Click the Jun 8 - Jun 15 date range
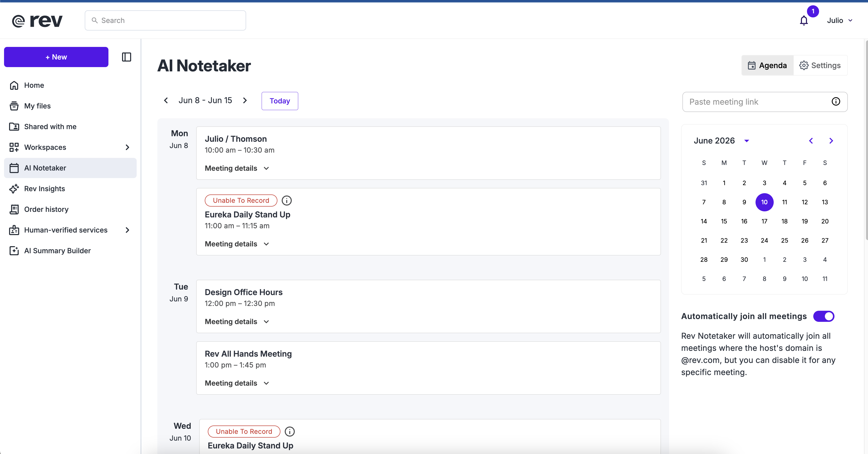Screen dimensions: 868x454 (205, 100)
